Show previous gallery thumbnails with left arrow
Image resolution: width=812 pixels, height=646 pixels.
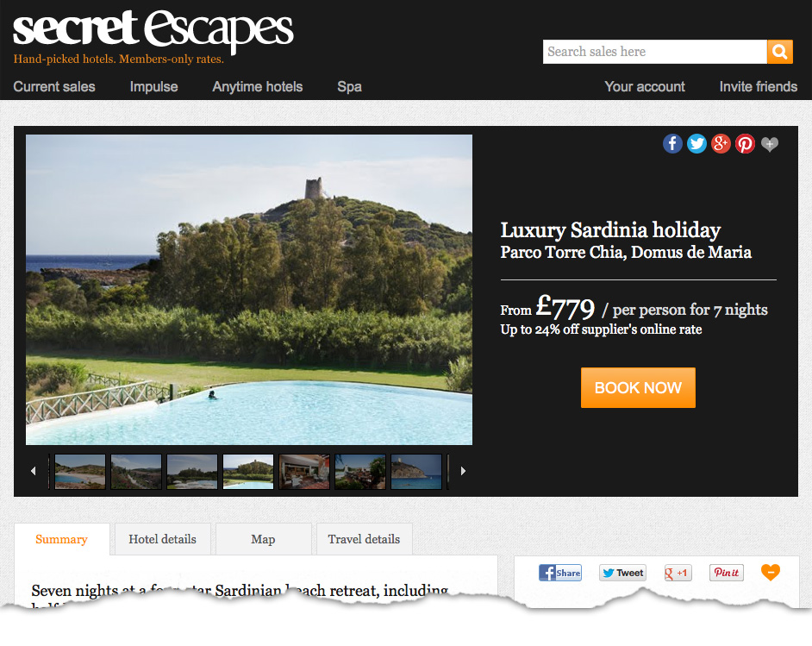coord(33,471)
